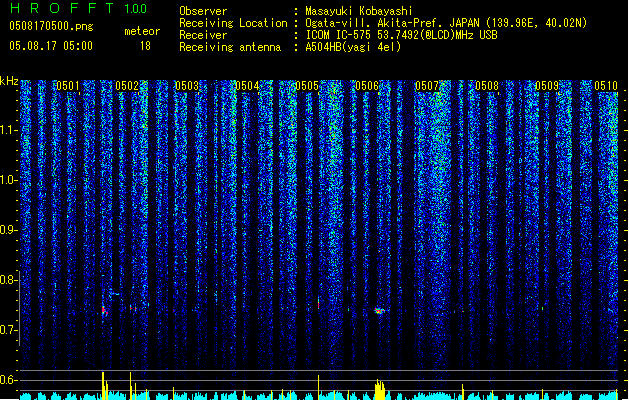Screen dimensions: 629x400
Task: Click the 0506 time marker
Action: point(367,86)
